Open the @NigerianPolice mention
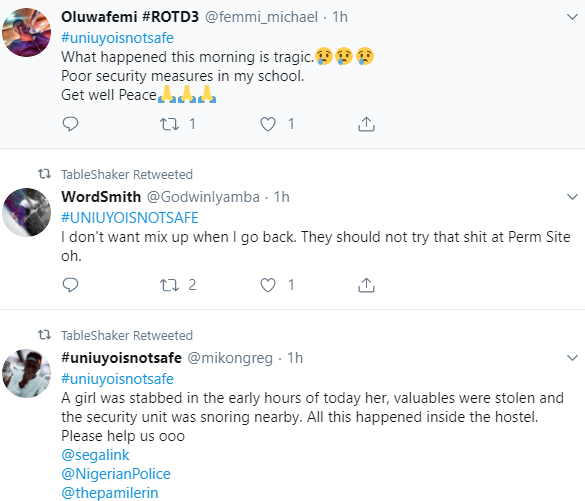This screenshot has width=585, height=501. pos(116,474)
